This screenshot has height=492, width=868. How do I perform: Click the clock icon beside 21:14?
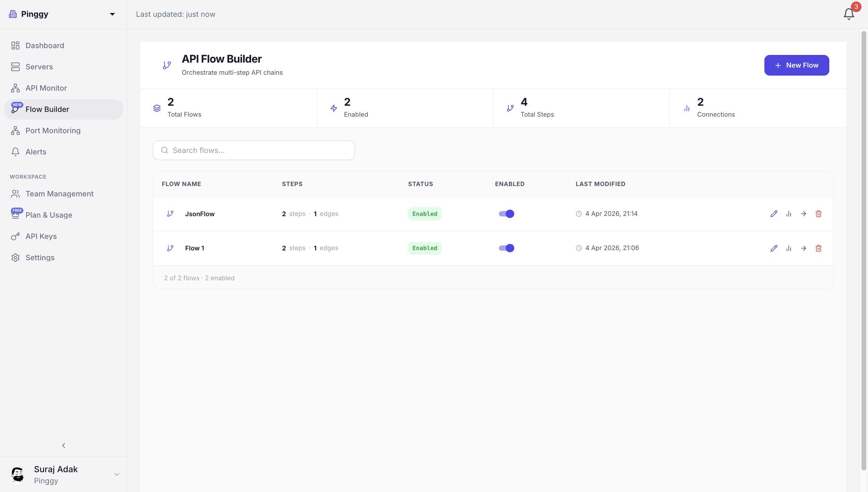point(579,214)
